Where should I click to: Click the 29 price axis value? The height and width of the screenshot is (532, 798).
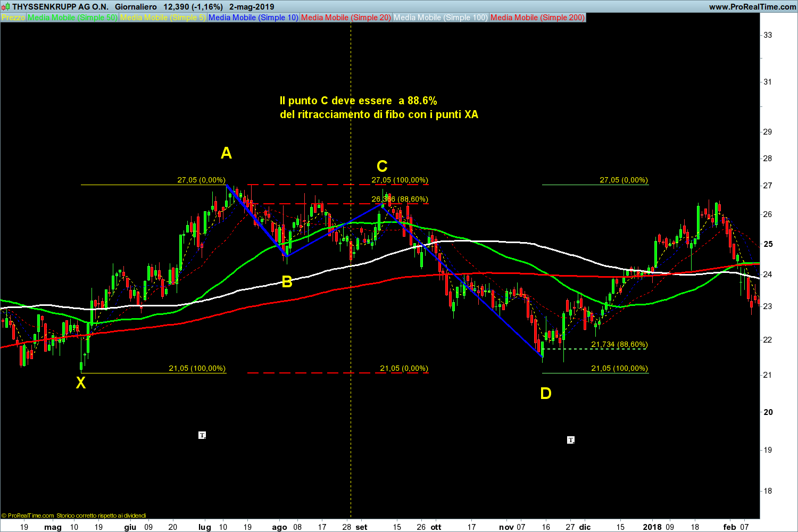tap(768, 132)
